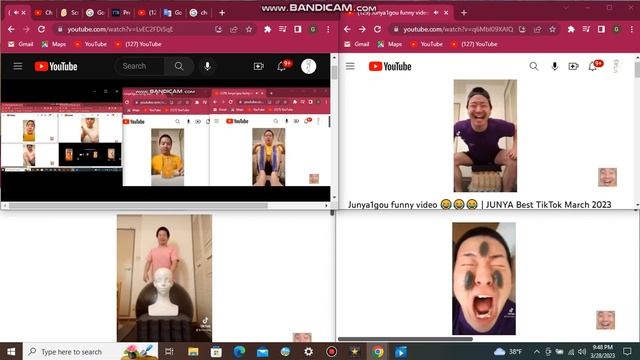This screenshot has width=640, height=360.
Task: Show hidden system tray icons chevron
Action: point(537,351)
